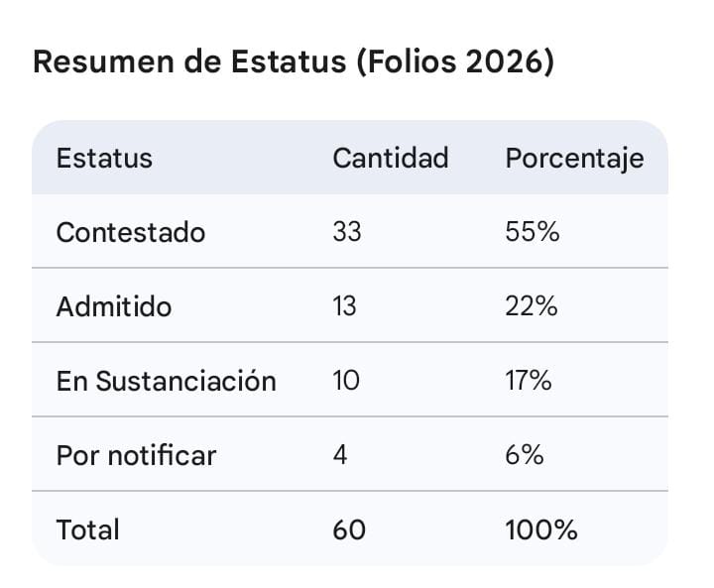Select the Porcentaje column header

[574, 158]
